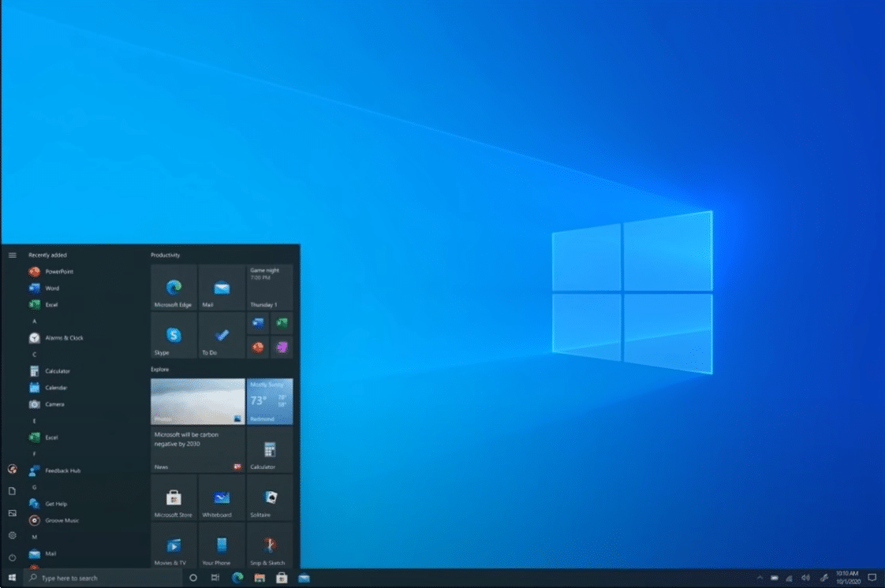The image size is (885, 588).
Task: Open the Mail tile in Productivity
Action: pos(222,288)
